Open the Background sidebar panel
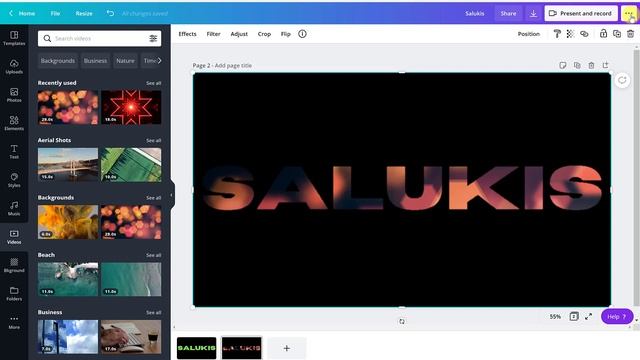This screenshot has width=640, height=360. point(14,265)
